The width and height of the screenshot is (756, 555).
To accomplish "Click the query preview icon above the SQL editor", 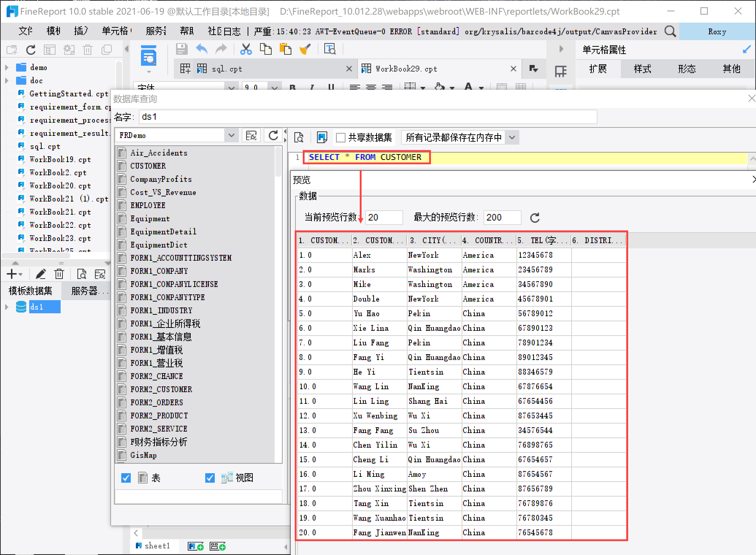I will [299, 138].
